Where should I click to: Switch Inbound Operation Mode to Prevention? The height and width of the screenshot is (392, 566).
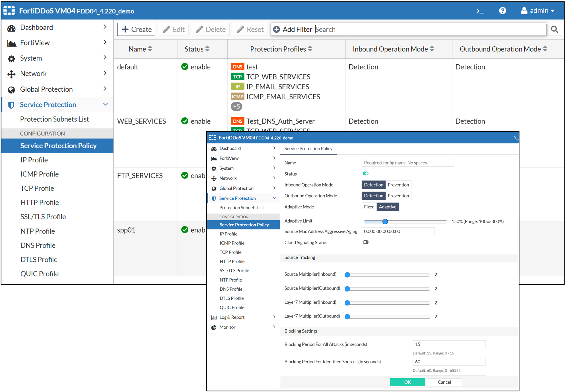(x=398, y=184)
